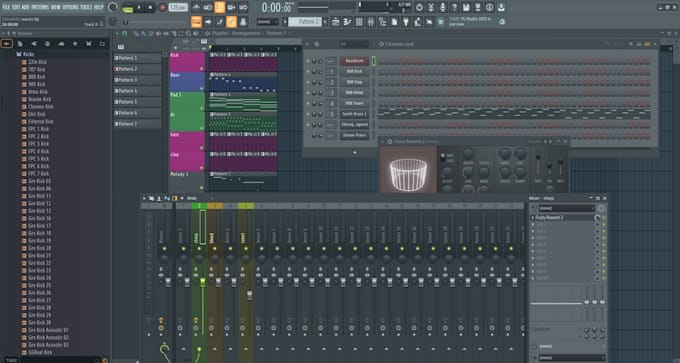
Task: Open the mixer view faders icon
Action: [x=371, y=22]
